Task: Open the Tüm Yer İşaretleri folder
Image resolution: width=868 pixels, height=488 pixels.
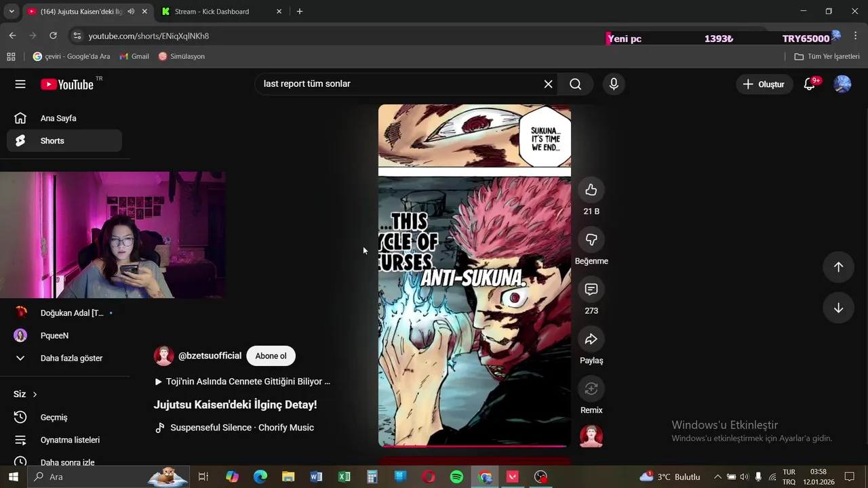Action: point(827,56)
